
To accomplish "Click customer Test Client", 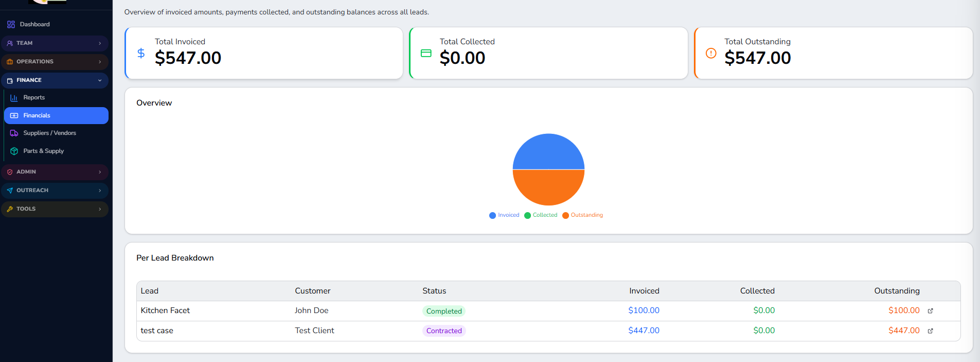I will pyautogui.click(x=314, y=331).
